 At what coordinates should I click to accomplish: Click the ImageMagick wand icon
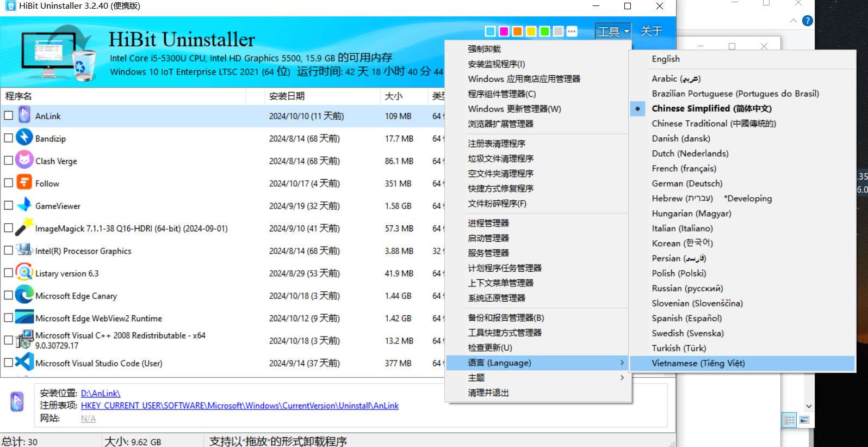tap(24, 228)
